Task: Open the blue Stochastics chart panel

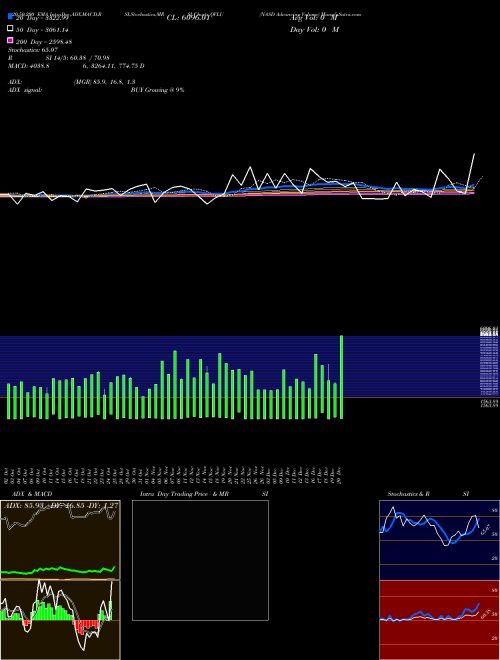Action: pos(439,540)
